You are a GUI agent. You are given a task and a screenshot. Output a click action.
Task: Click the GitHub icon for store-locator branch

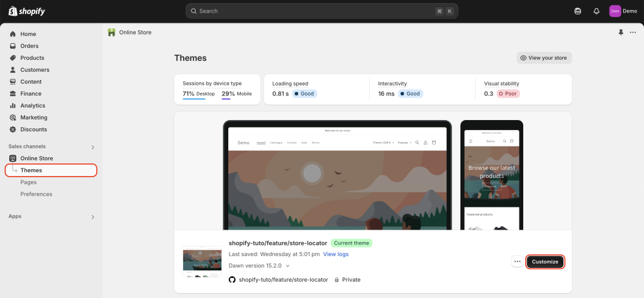point(232,280)
